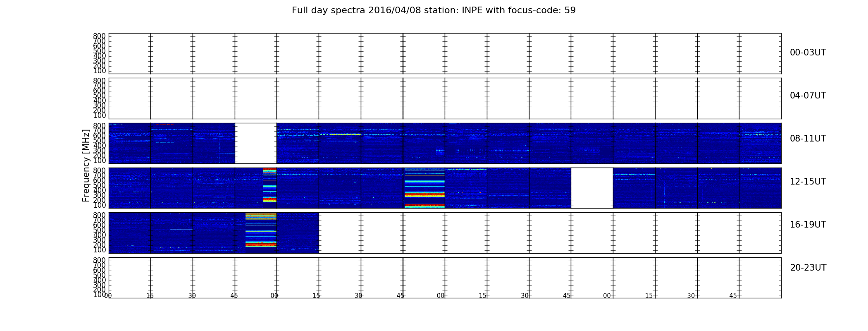Image resolution: width=868 pixels, height=331 pixels.
Task: Click the '800' tick label of 00-03UT panel
Action: pos(99,36)
